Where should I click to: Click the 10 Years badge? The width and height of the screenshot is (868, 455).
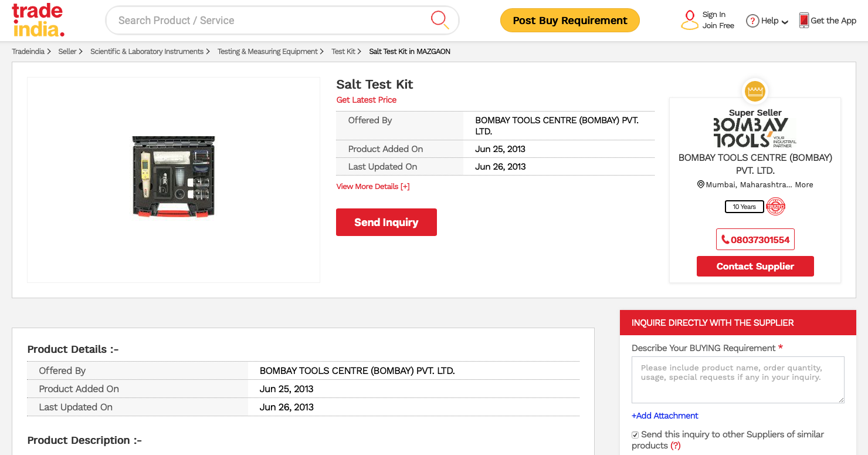tap(744, 207)
